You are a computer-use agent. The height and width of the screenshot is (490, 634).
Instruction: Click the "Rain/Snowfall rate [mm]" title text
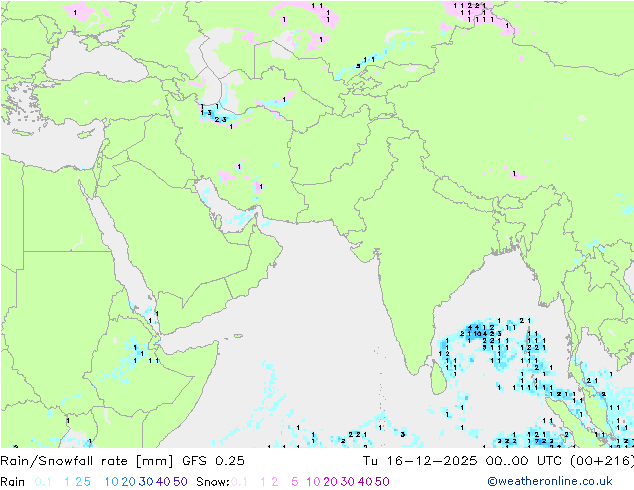click(87, 461)
